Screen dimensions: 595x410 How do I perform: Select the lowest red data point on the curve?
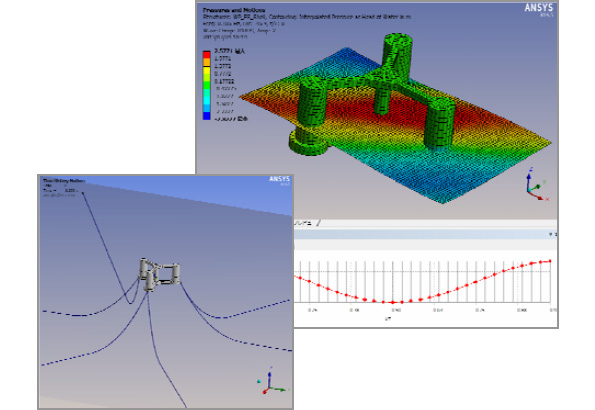pos(393,302)
